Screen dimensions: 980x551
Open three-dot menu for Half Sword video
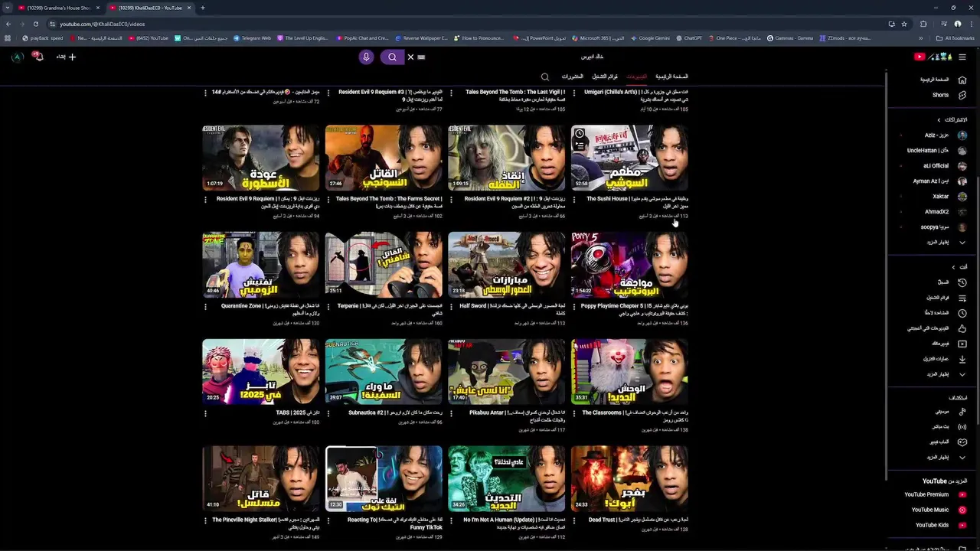(452, 306)
